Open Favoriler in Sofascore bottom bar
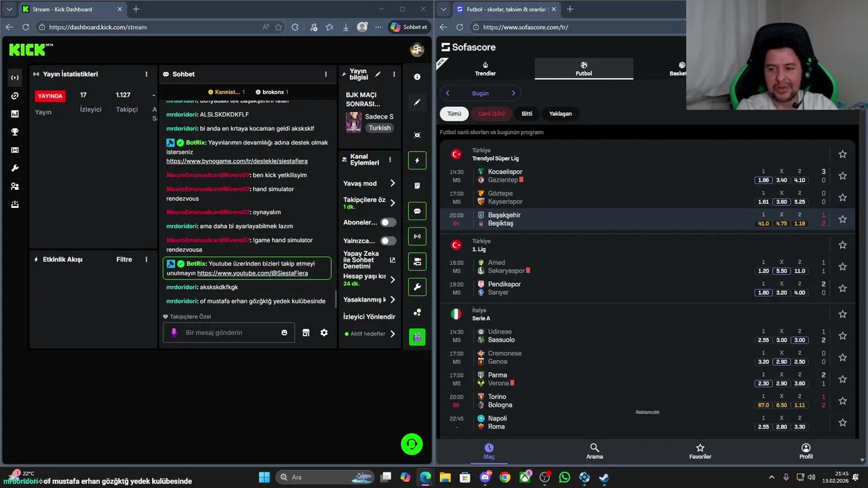 701,451
